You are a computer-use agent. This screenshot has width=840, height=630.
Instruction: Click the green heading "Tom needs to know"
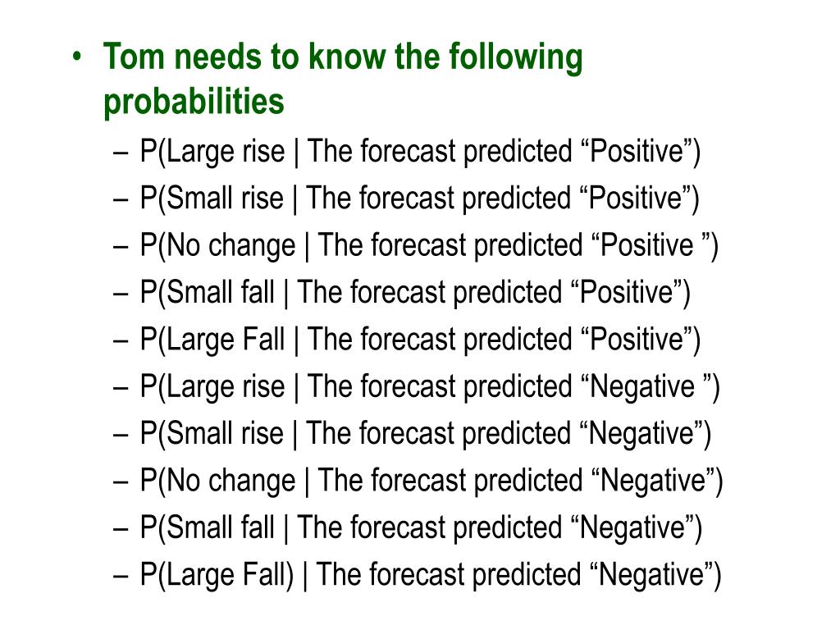point(244,57)
